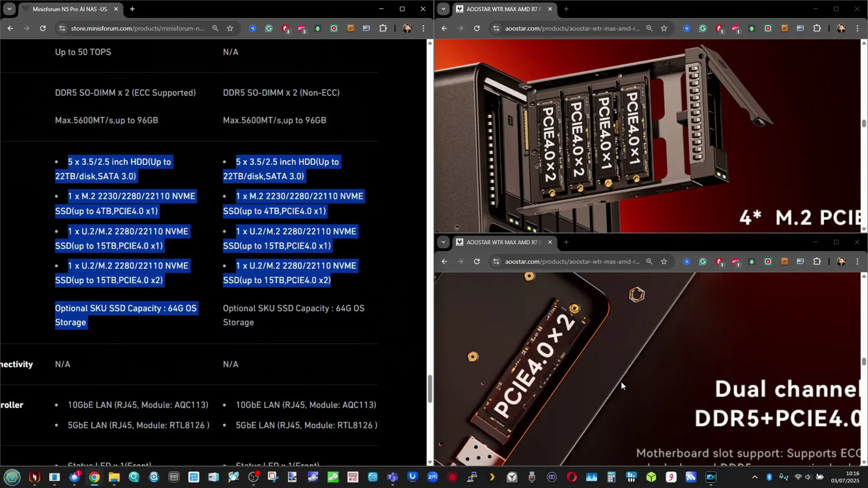Click the ABP icon in the bottom AOOSTAR window
This screenshot has width=868, height=488.
[x=735, y=262]
